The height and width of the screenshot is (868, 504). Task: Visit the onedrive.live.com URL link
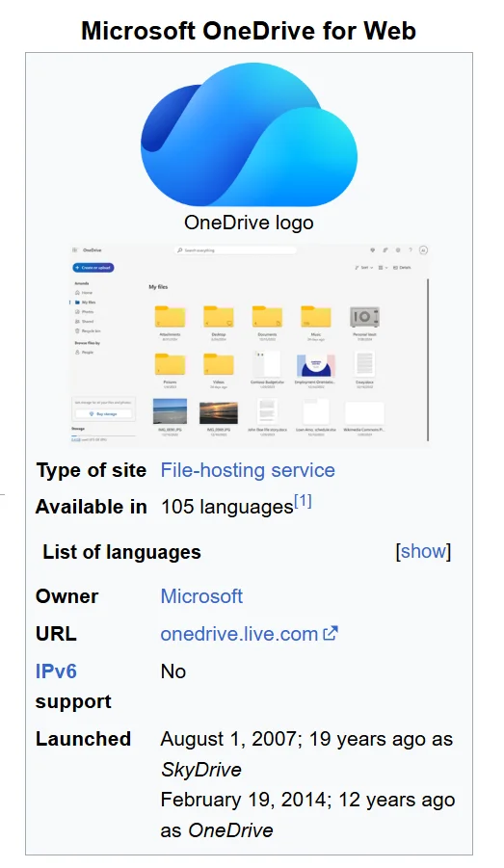(x=239, y=634)
